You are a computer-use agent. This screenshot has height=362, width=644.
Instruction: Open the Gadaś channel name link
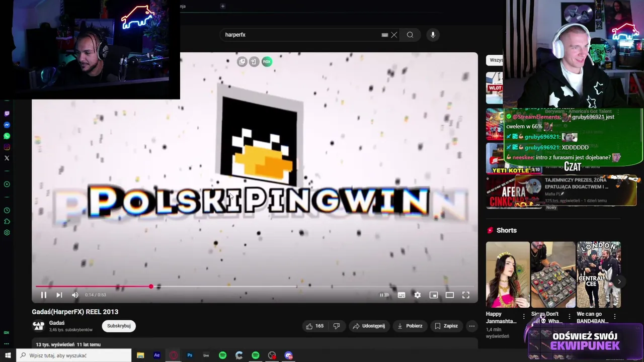tap(57, 323)
